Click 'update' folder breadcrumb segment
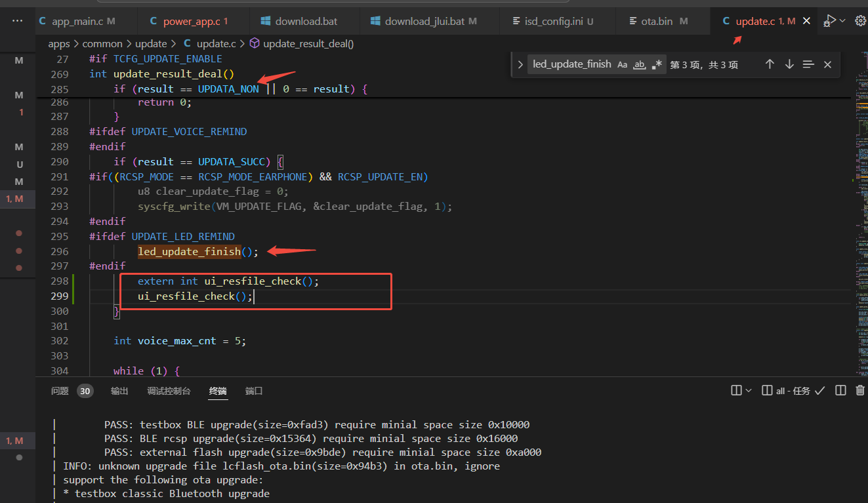 click(151, 43)
